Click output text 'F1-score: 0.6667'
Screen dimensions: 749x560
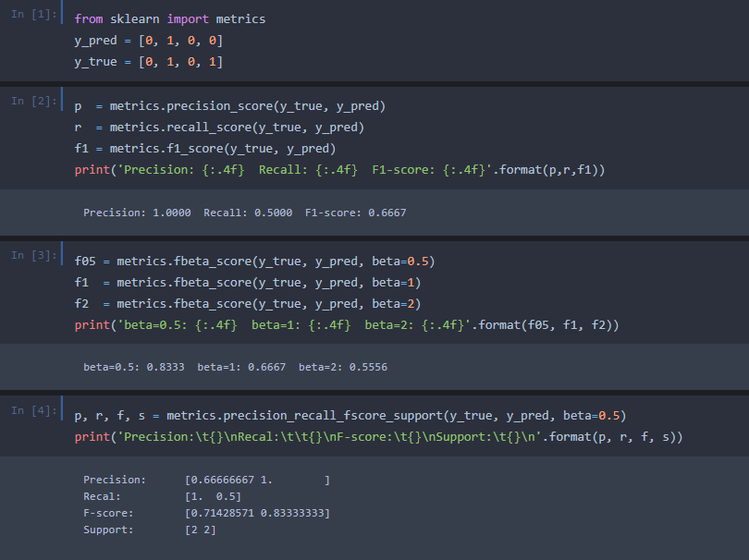click(x=356, y=213)
